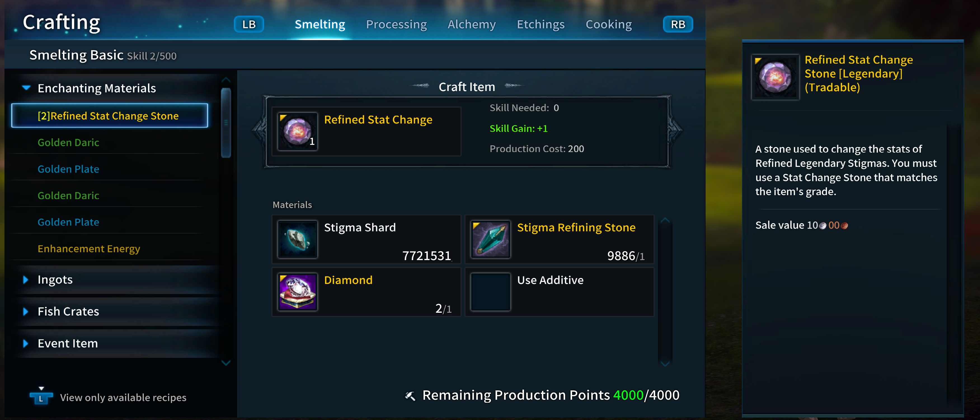Image resolution: width=980 pixels, height=420 pixels.
Task: Expand the Fish Crates category
Action: 26,311
